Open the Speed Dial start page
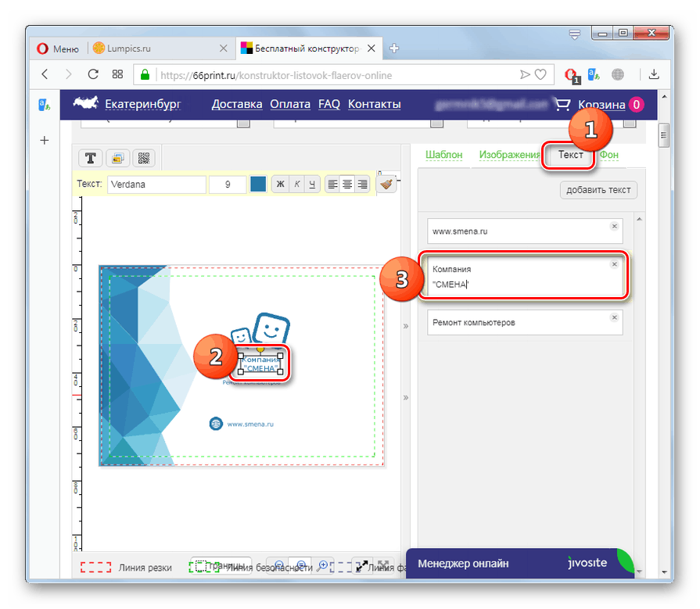The width and height of the screenshot is (700, 609). click(x=117, y=74)
